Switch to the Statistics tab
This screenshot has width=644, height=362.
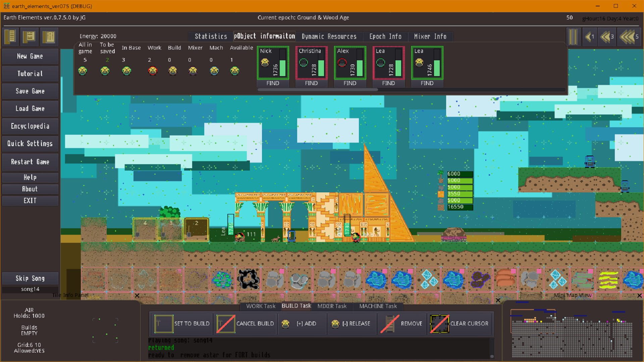[x=210, y=36]
